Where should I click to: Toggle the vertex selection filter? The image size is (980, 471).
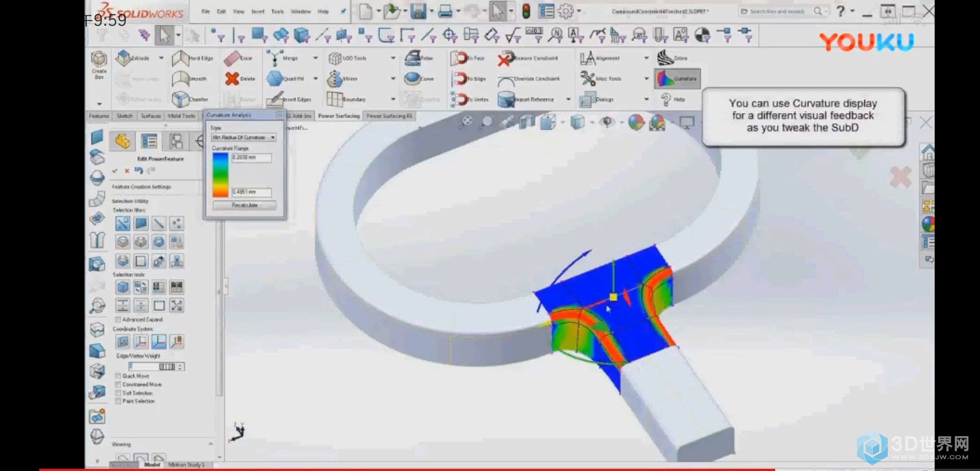click(177, 224)
